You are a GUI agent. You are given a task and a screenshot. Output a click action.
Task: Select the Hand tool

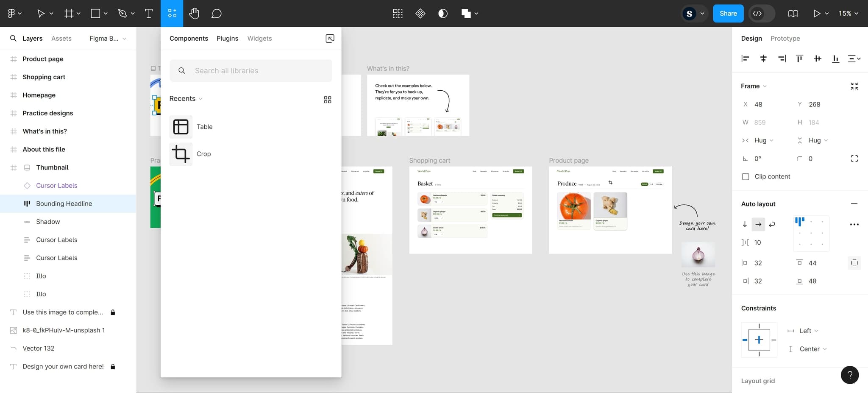(x=194, y=14)
